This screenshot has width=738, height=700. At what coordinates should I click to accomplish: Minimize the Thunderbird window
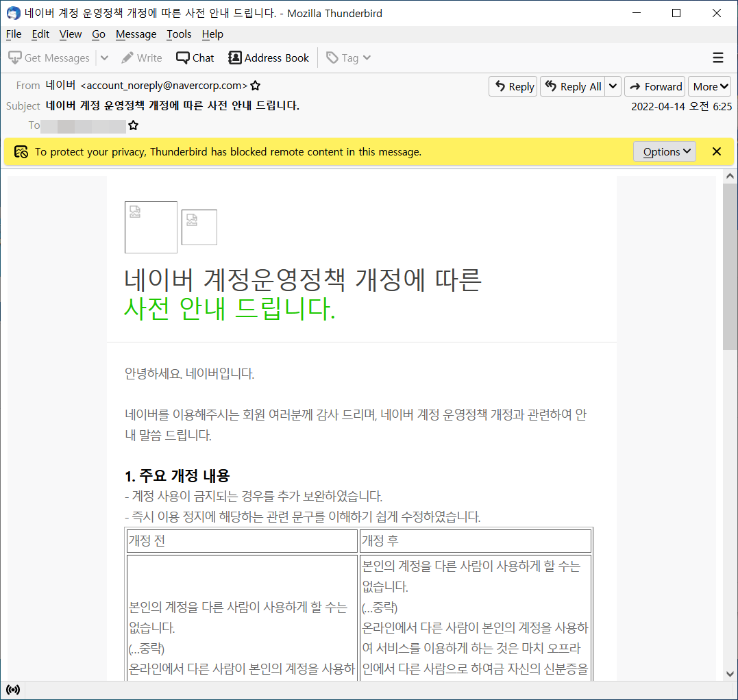pyautogui.click(x=637, y=13)
